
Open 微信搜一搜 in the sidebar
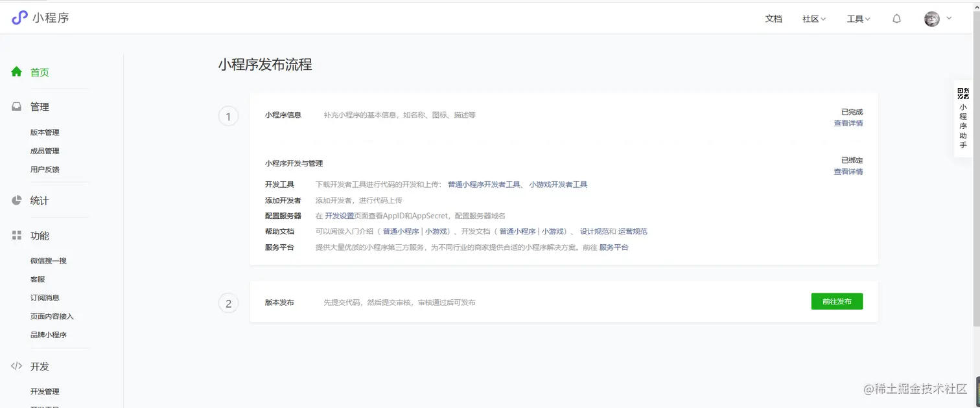(49, 260)
